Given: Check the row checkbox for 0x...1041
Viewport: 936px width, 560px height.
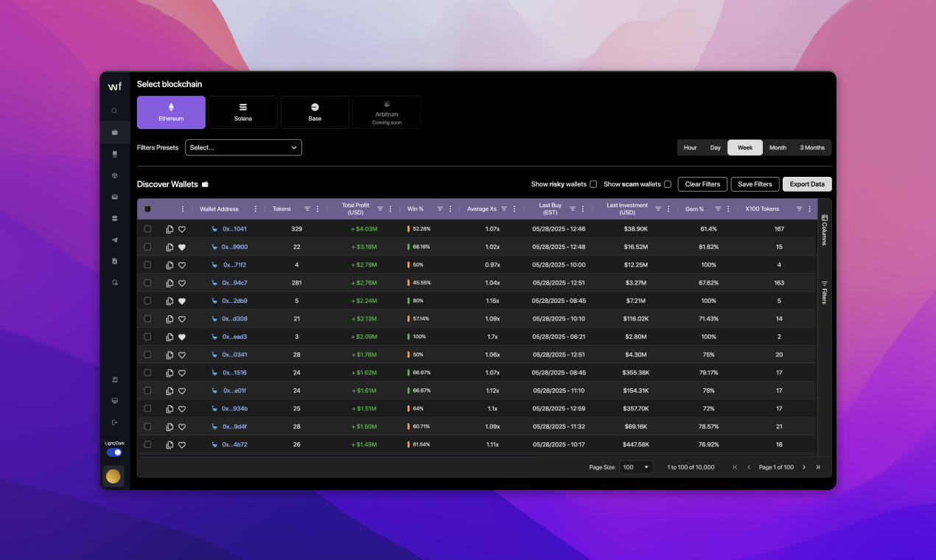Looking at the screenshot, I should (147, 229).
